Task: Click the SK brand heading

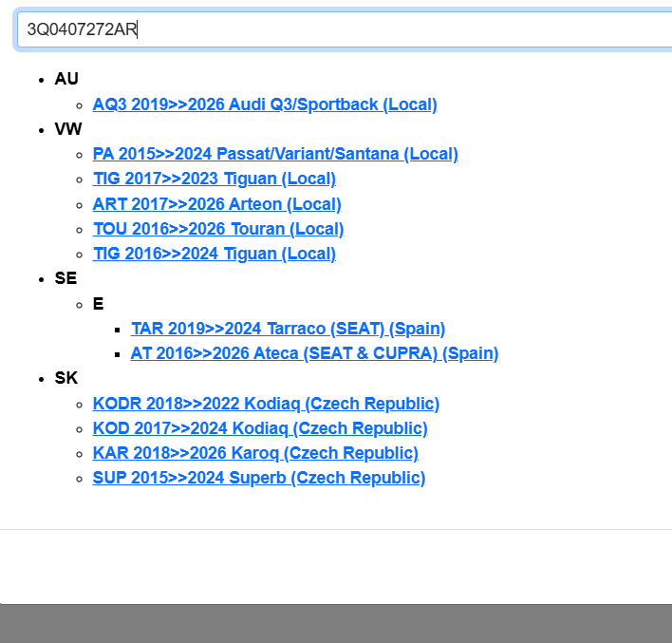Action: [66, 378]
